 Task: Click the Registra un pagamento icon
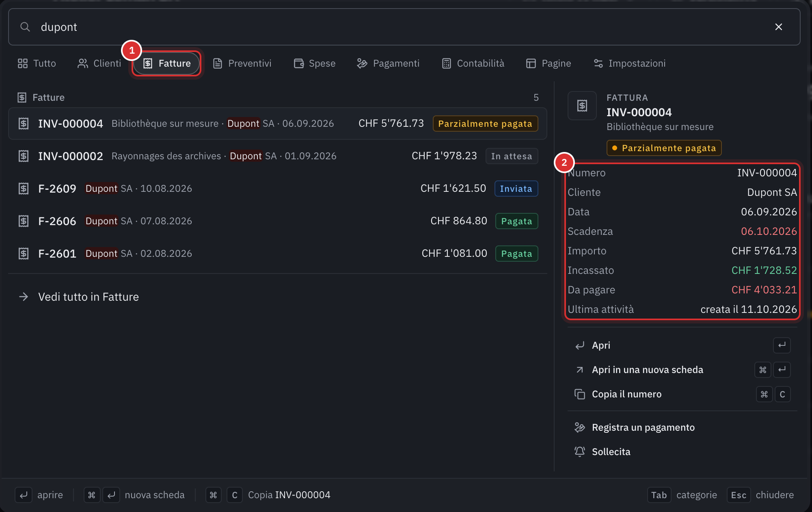click(x=580, y=427)
